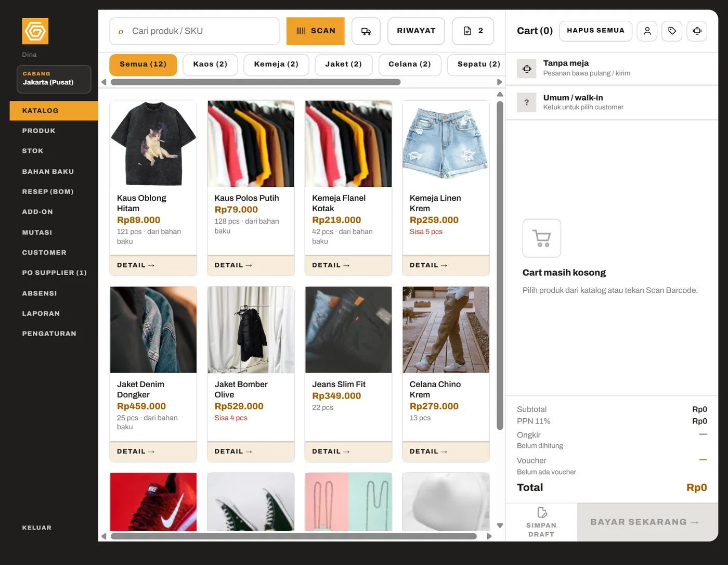728x565 pixels.
Task: Click Hapus Semua to clear cart
Action: point(595,31)
